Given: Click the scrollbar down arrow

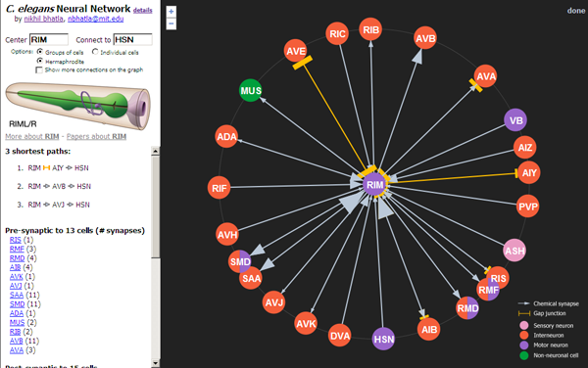Looking at the screenshot, I should 155,363.
